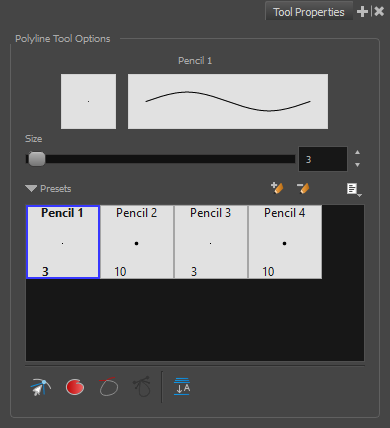The image size is (390, 428).
Task: Pick the Pencil 4 preset
Action: 285,242
